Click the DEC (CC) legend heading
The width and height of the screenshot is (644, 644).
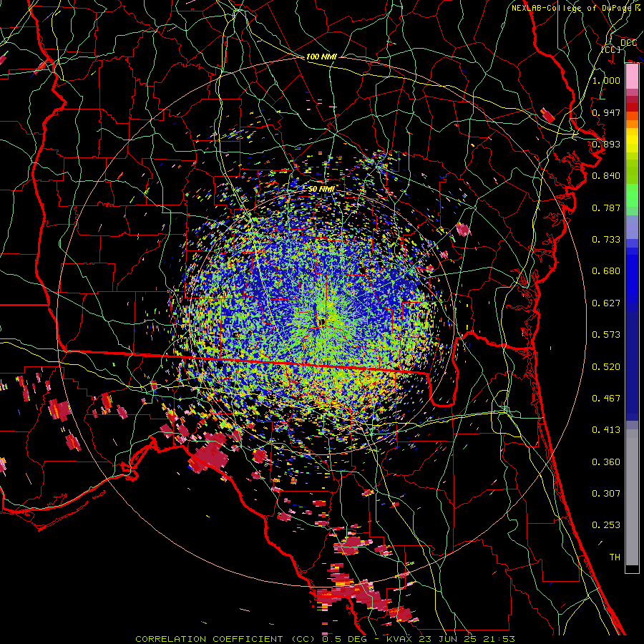615,46
